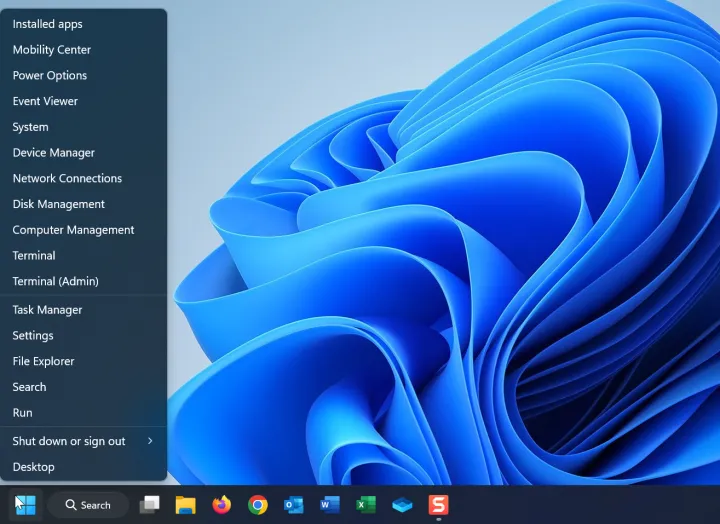Viewport: 720px width, 524px height.
Task: Launch Google Chrome from the taskbar
Action: [258, 505]
